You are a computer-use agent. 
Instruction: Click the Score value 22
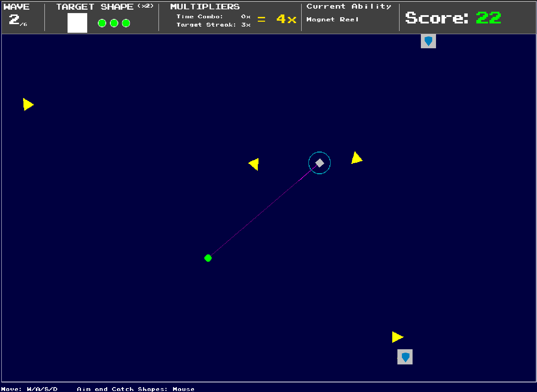(x=488, y=18)
